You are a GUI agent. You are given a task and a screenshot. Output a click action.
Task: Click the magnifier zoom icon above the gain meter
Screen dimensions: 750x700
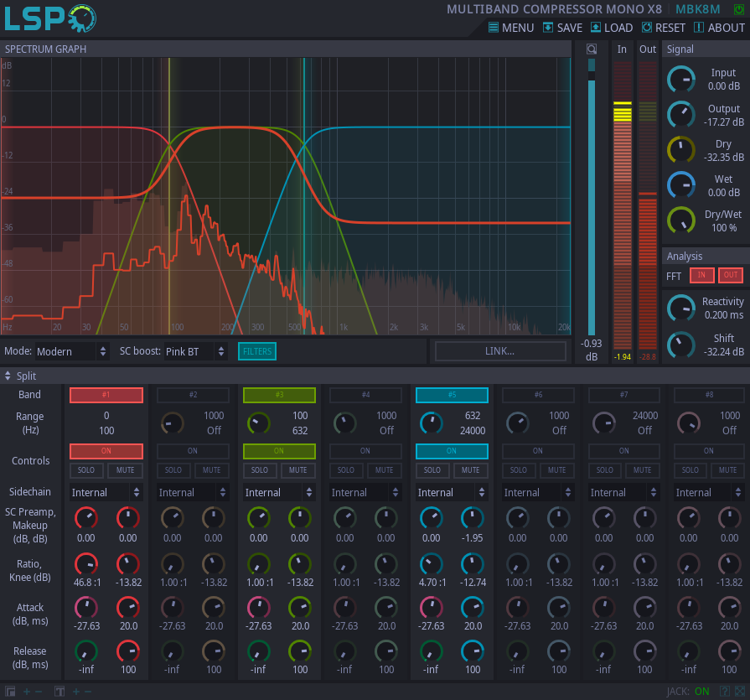click(592, 49)
